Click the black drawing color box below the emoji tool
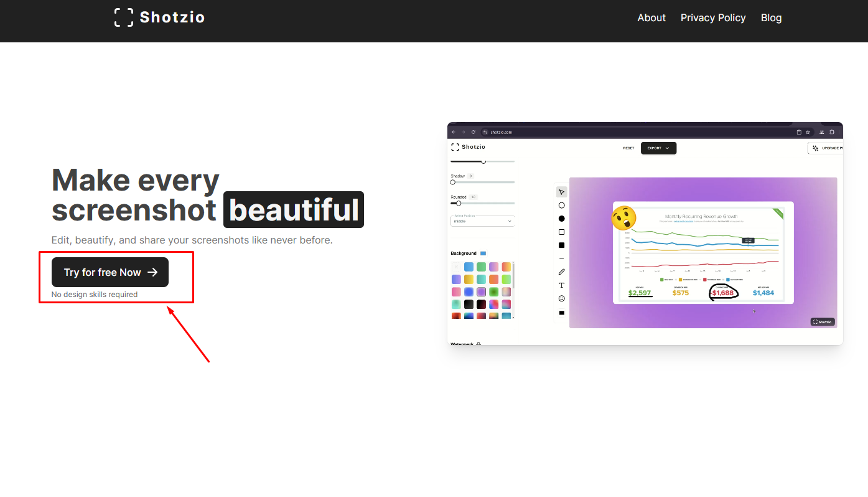Image resolution: width=868 pixels, height=497 pixels. point(561,313)
